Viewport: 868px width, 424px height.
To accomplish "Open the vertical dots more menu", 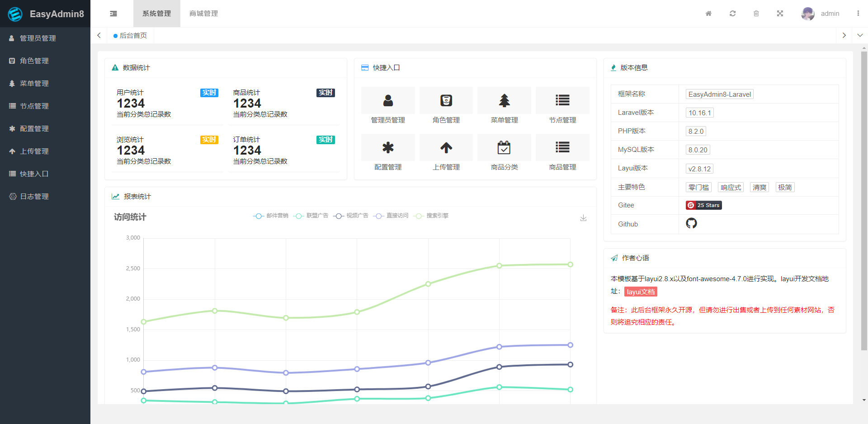I will point(858,14).
